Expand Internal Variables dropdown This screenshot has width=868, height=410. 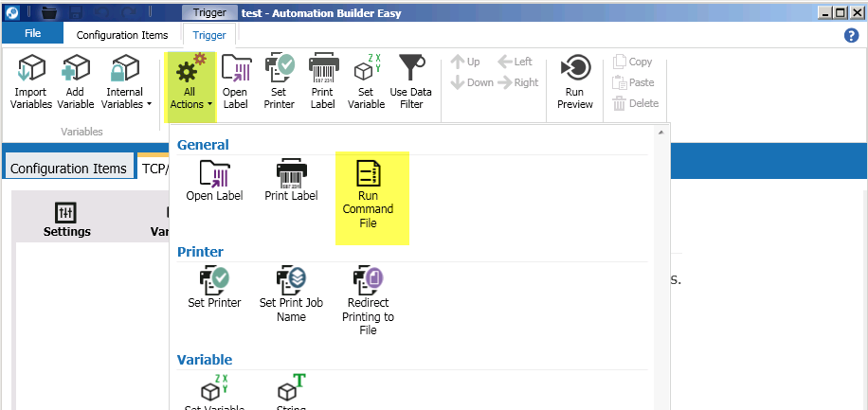click(x=124, y=82)
